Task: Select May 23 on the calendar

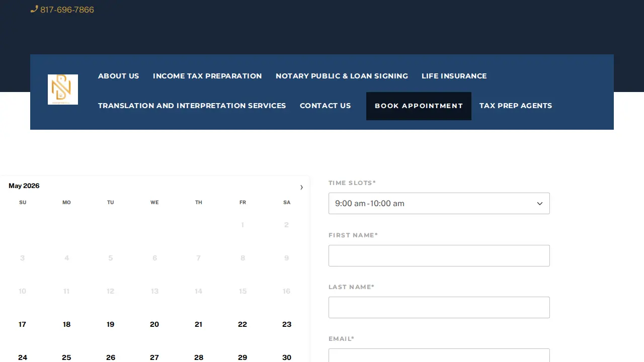Action: point(287,324)
